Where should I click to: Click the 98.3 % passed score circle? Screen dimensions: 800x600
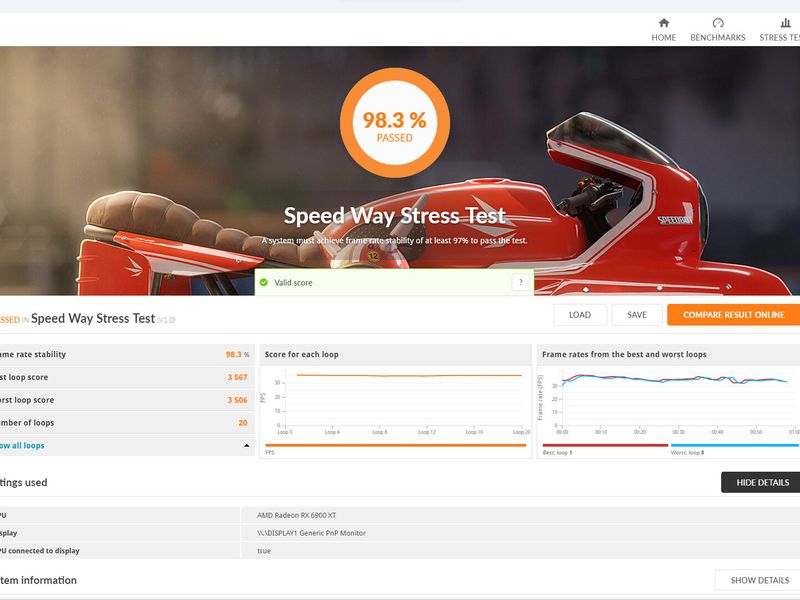394,123
